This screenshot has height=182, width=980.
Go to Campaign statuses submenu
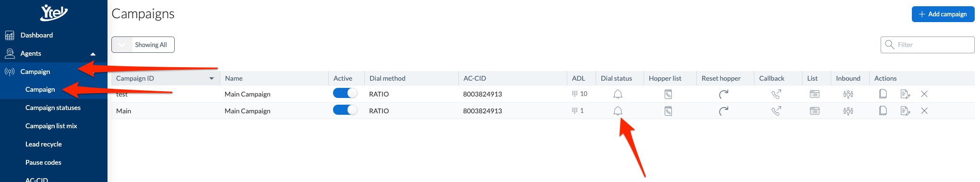pos(53,108)
